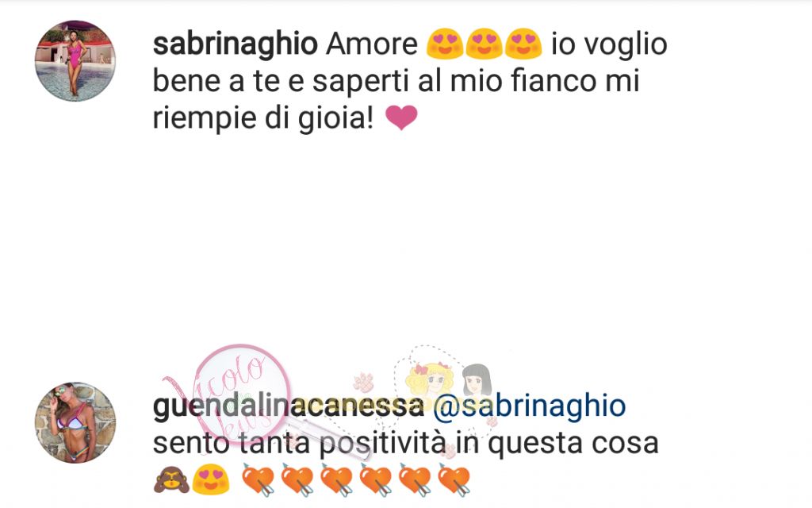Open guendalinacanessa's profile picture
Screen dimensions: 812x508
coord(75,422)
